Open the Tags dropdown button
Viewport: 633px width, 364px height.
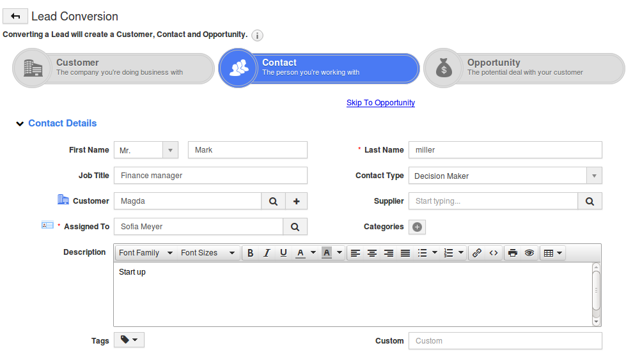(x=129, y=340)
